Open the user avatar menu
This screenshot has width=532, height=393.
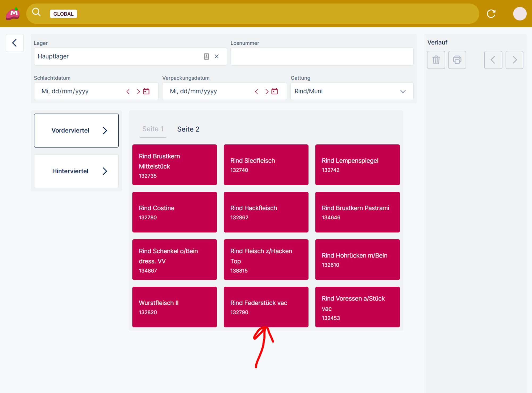[519, 14]
